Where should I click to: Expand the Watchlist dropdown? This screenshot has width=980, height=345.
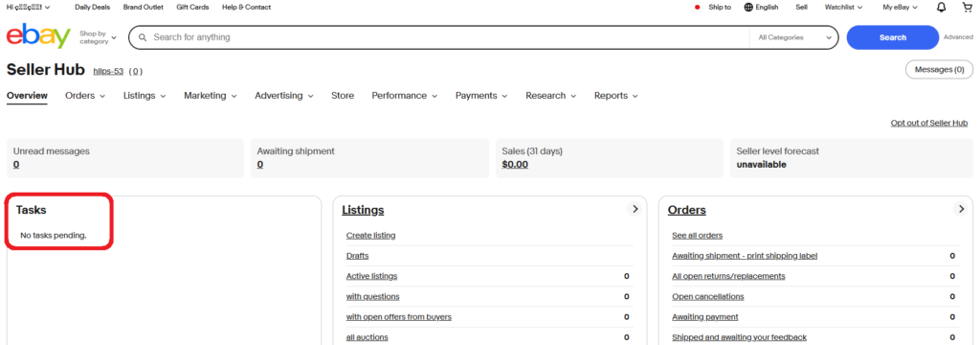(843, 8)
